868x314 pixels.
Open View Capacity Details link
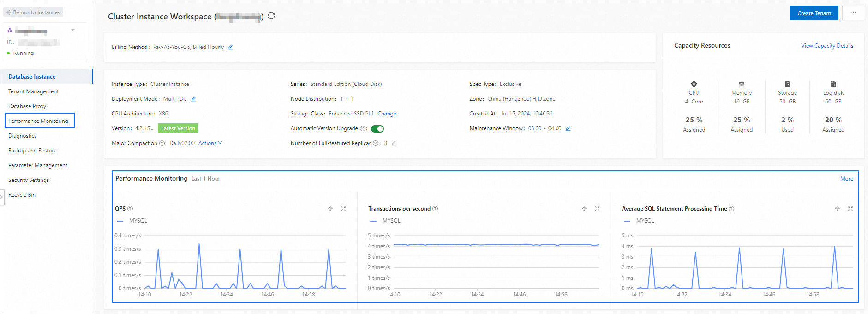coord(827,46)
